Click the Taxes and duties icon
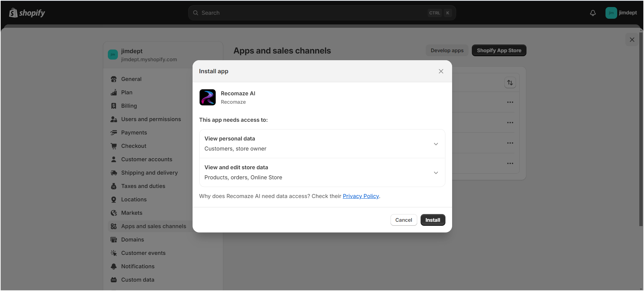 click(114, 186)
